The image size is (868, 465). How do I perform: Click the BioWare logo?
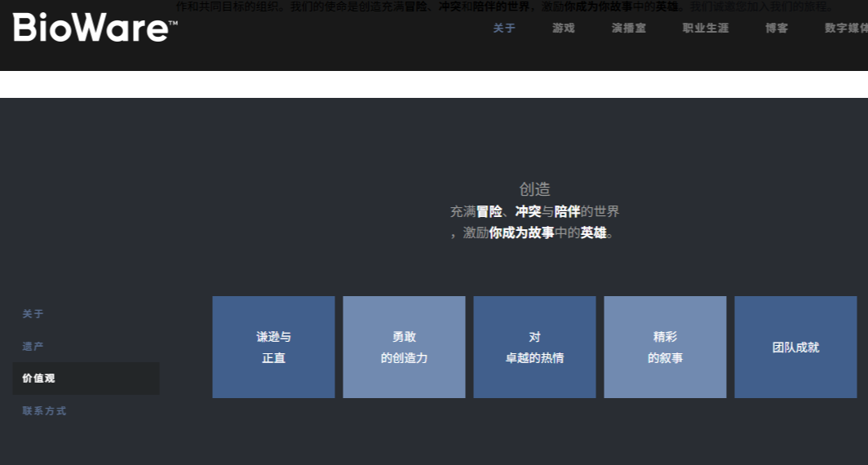click(x=95, y=28)
